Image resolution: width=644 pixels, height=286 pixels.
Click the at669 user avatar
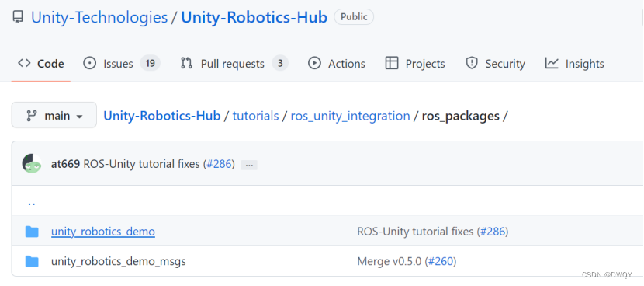[32, 164]
